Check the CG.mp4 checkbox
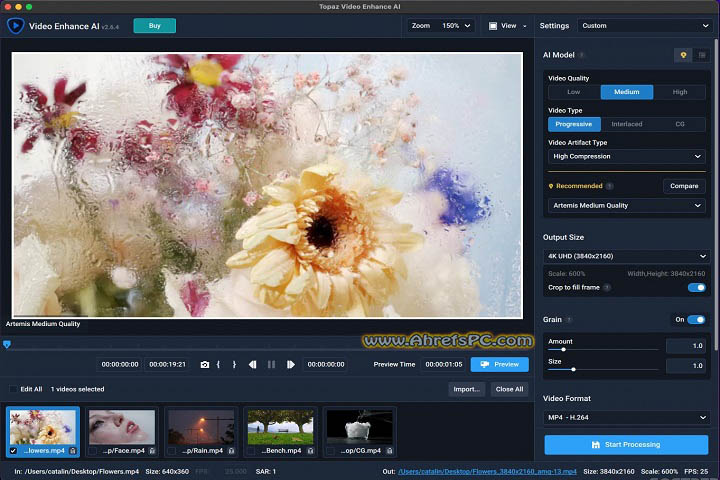 click(x=330, y=451)
